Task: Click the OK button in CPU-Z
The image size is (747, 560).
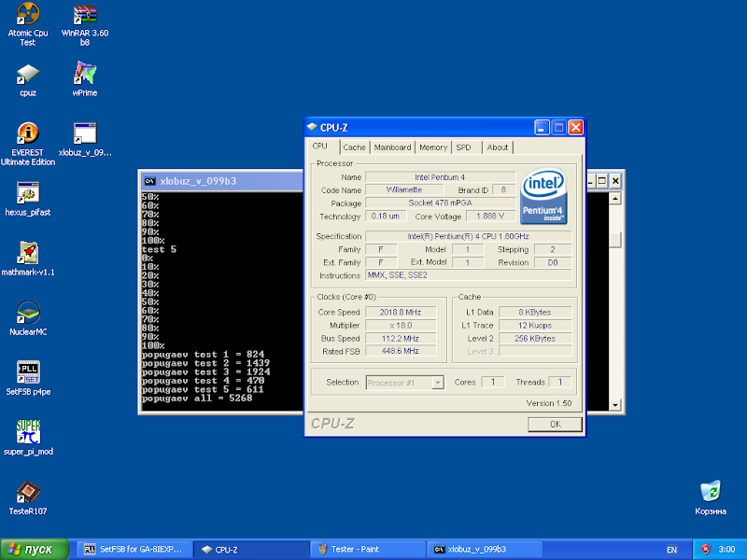Action: (x=555, y=425)
